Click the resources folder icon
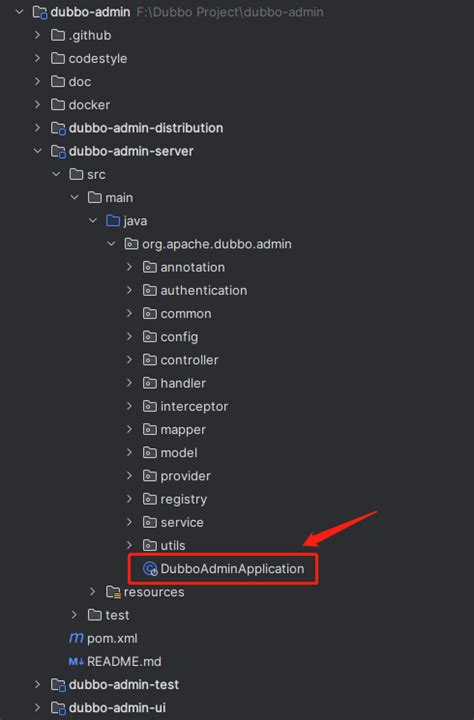The image size is (474, 720). click(x=113, y=592)
